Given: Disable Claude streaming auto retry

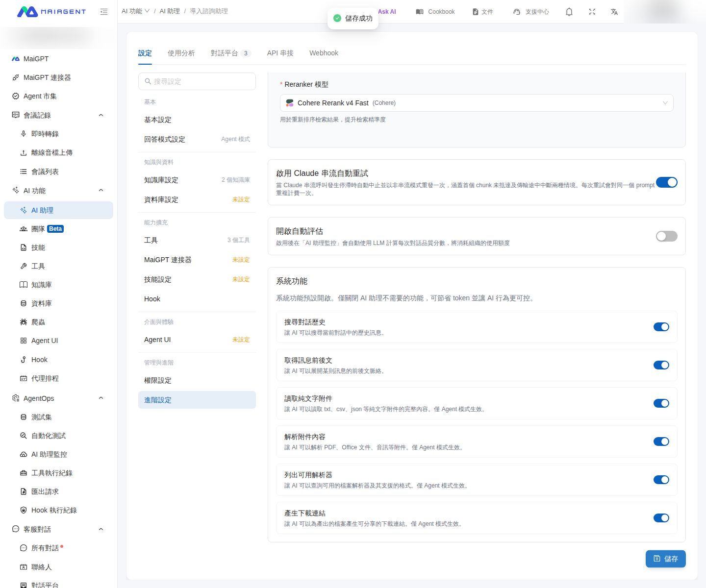Looking at the screenshot, I should click(x=667, y=182).
